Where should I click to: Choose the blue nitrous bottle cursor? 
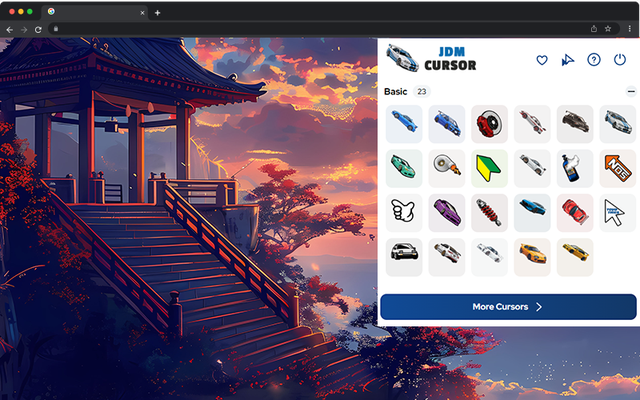[575, 169]
